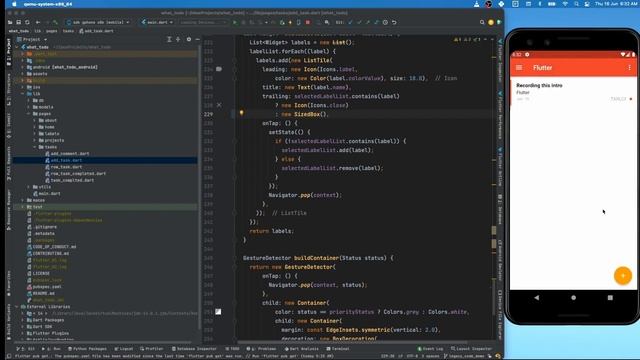The image size is (640, 360).
Task: Tap the emulator Back navigation triangle
Action: click(536, 298)
